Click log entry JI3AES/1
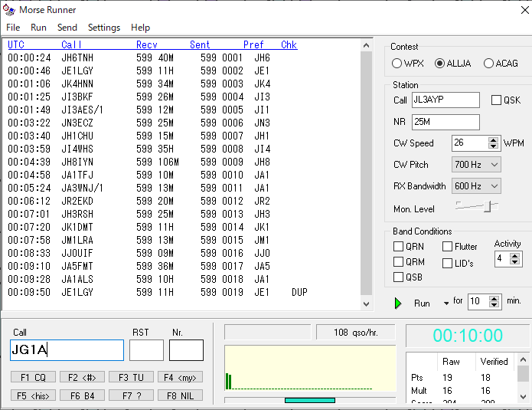The height and width of the screenshot is (410, 532). tap(82, 110)
